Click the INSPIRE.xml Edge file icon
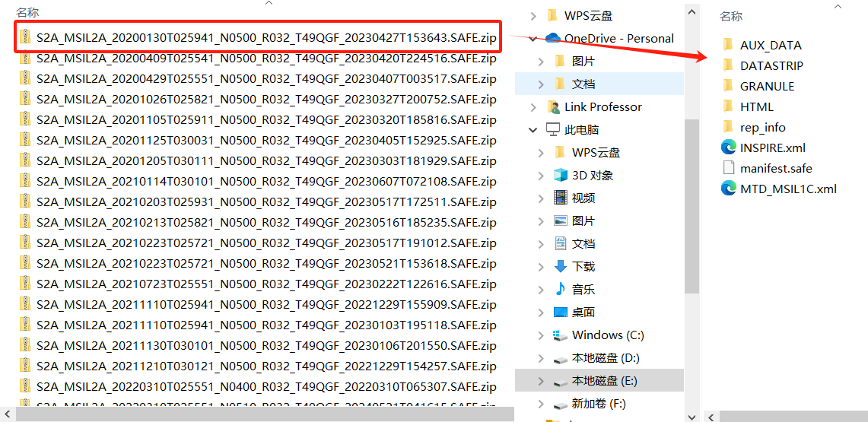Image resolution: width=868 pixels, height=422 pixels. pyautogui.click(x=729, y=148)
